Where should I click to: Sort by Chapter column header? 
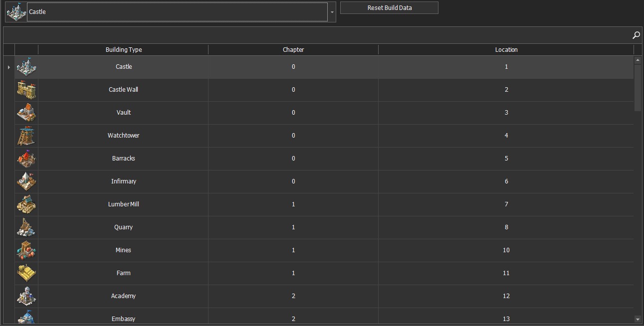click(x=293, y=50)
